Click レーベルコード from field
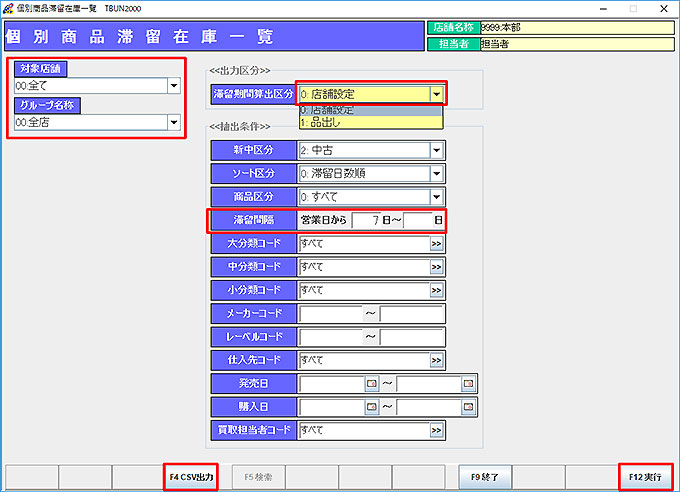 tap(330, 337)
